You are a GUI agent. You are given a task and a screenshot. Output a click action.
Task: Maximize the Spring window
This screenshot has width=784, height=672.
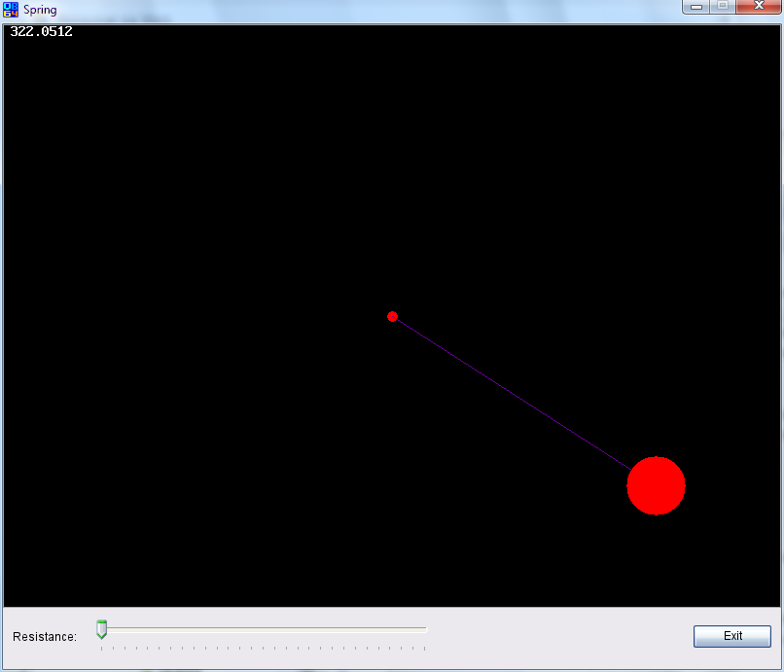[723, 7]
